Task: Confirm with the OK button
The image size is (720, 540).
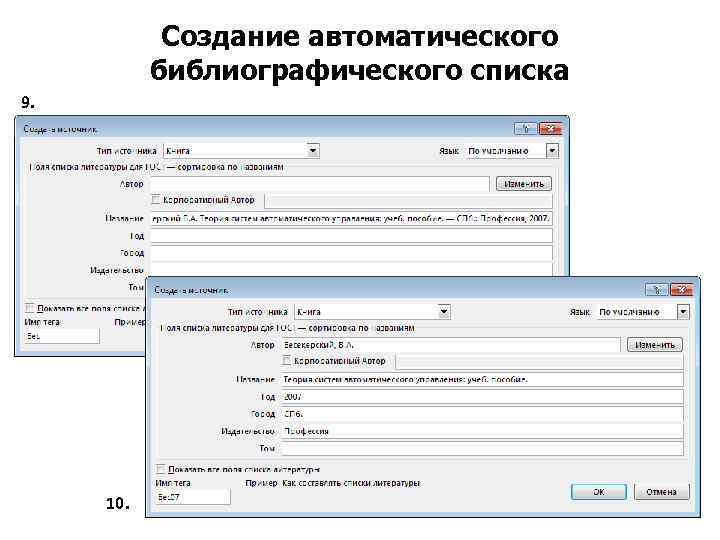Action: tap(599, 492)
